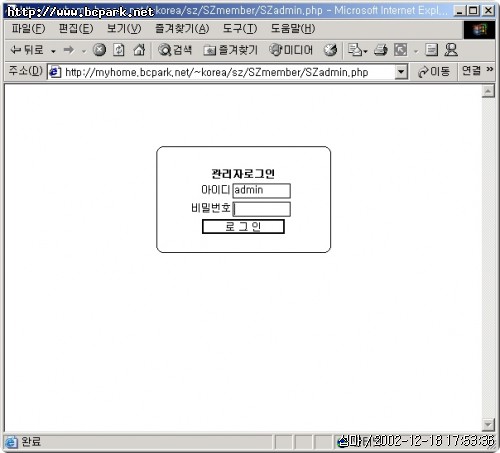The image size is (500, 453).
Task: Click the 아이디 field containing admin
Action: 261,191
